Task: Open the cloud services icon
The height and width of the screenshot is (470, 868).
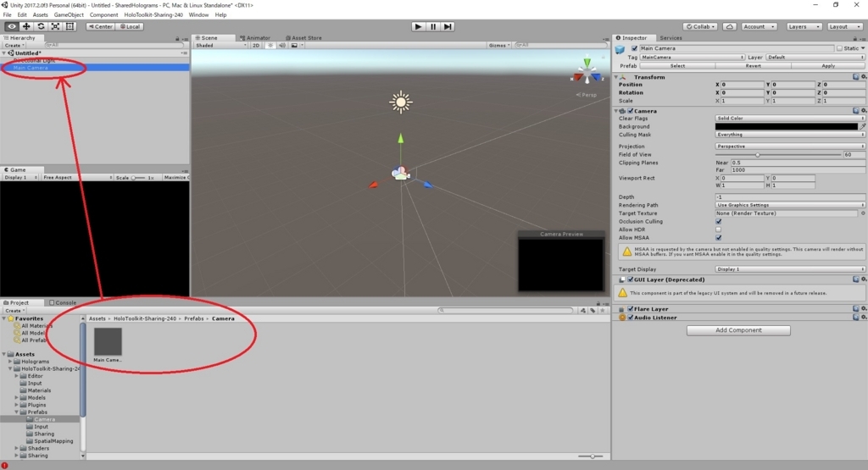Action: click(x=730, y=26)
